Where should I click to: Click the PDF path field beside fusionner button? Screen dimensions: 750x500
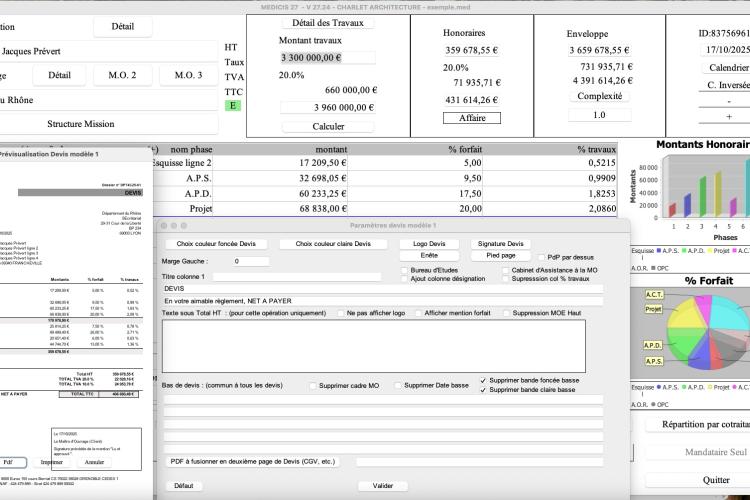click(480, 462)
